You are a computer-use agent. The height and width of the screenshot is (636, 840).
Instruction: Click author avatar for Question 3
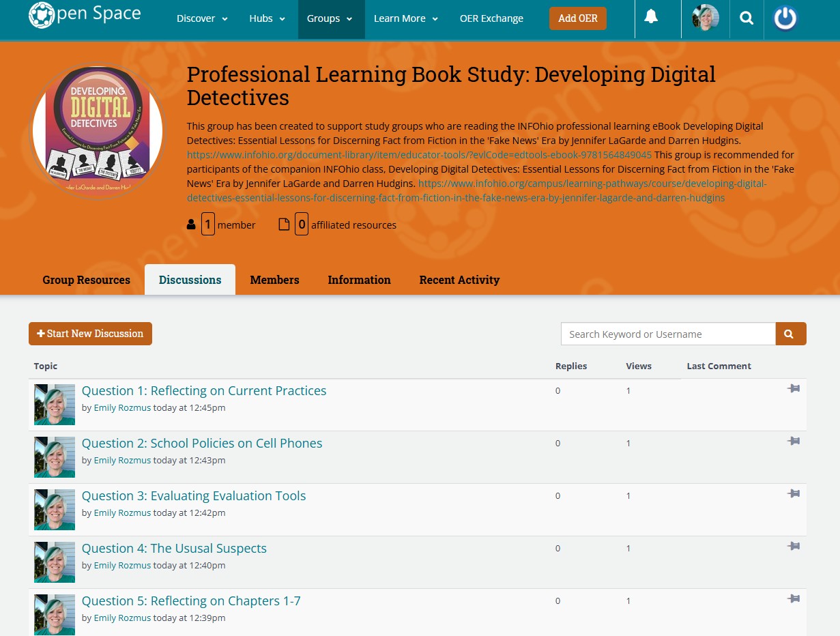(x=55, y=510)
